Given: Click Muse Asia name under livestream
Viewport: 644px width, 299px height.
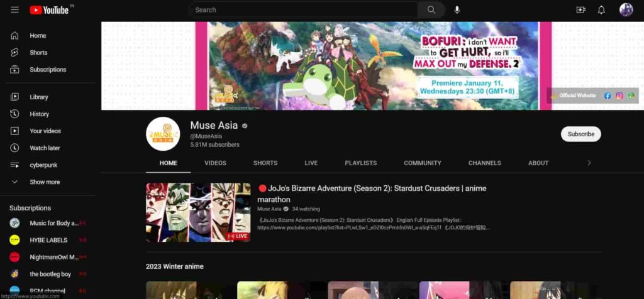Looking at the screenshot, I should click(x=269, y=209).
